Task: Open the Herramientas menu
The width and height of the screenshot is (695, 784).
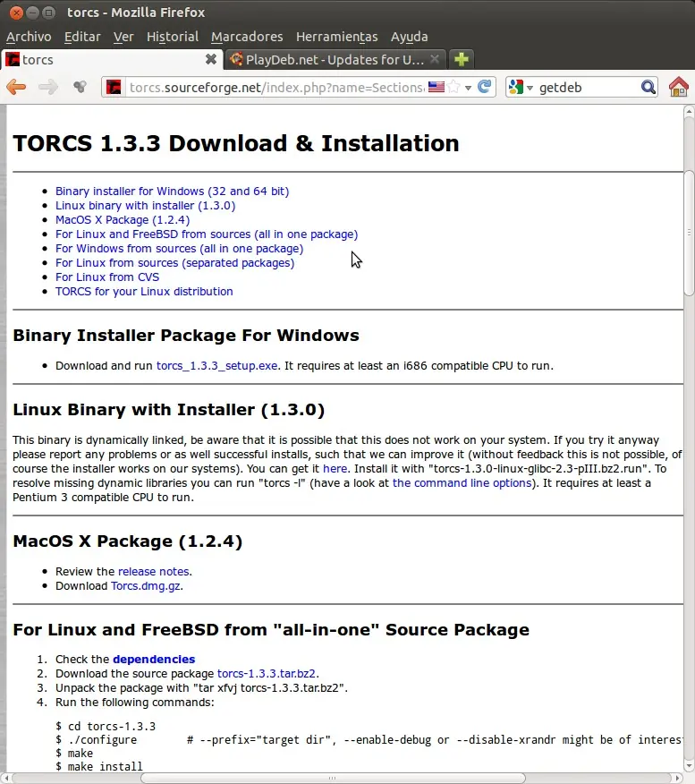Action: (336, 37)
